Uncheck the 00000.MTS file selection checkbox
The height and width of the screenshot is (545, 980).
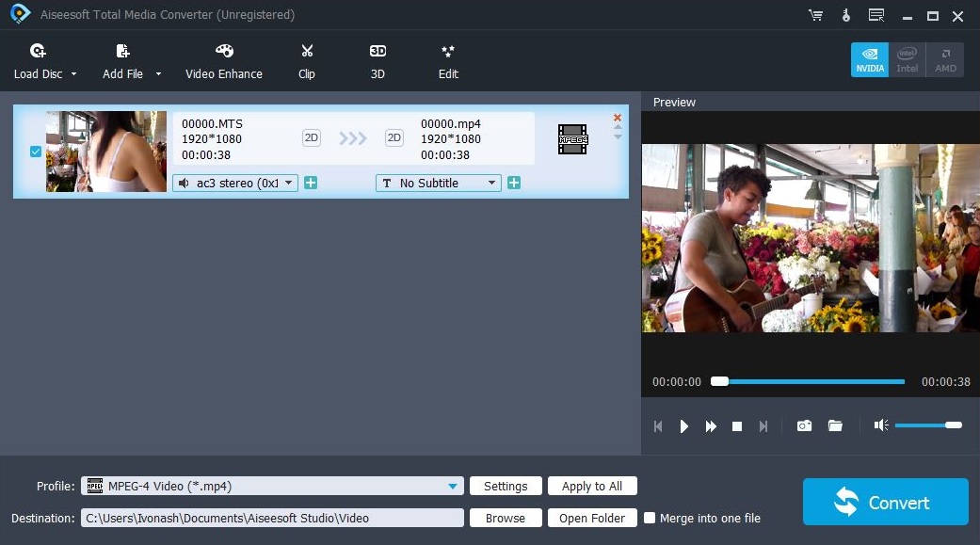pos(35,151)
